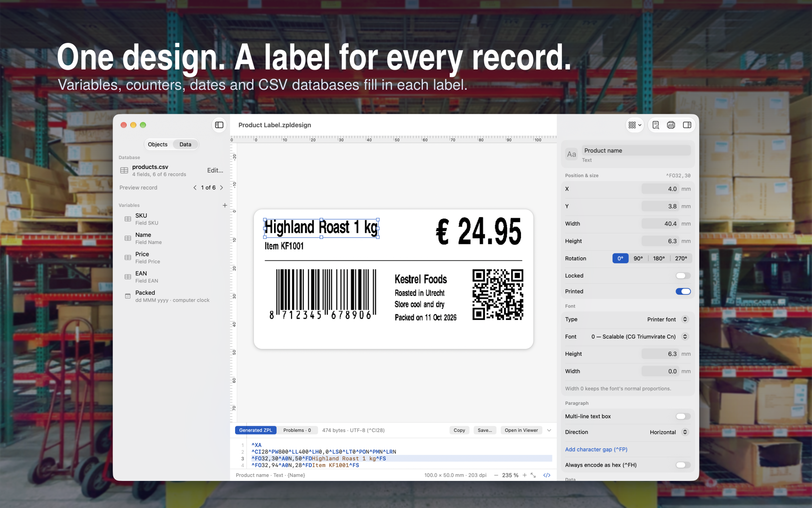
Task: Open the grid view options menu
Action: [x=635, y=125]
